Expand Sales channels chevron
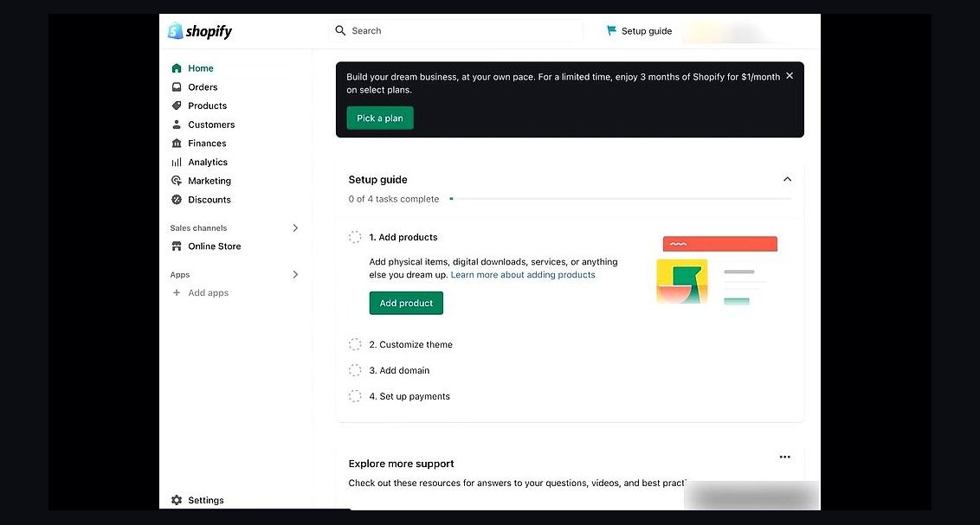980x525 pixels. (295, 227)
